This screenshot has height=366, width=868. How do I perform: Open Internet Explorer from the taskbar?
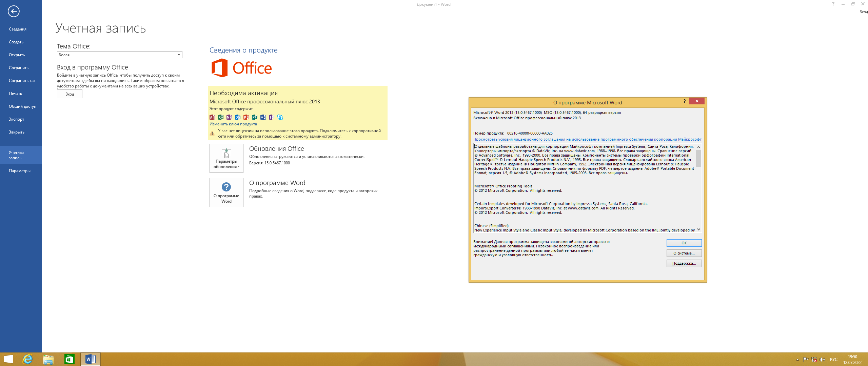(27, 359)
